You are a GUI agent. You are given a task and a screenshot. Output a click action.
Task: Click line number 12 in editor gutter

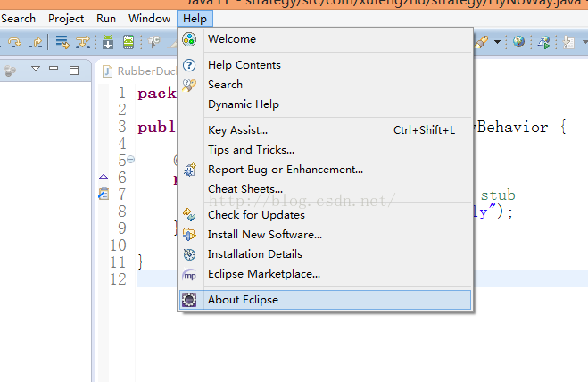118,279
